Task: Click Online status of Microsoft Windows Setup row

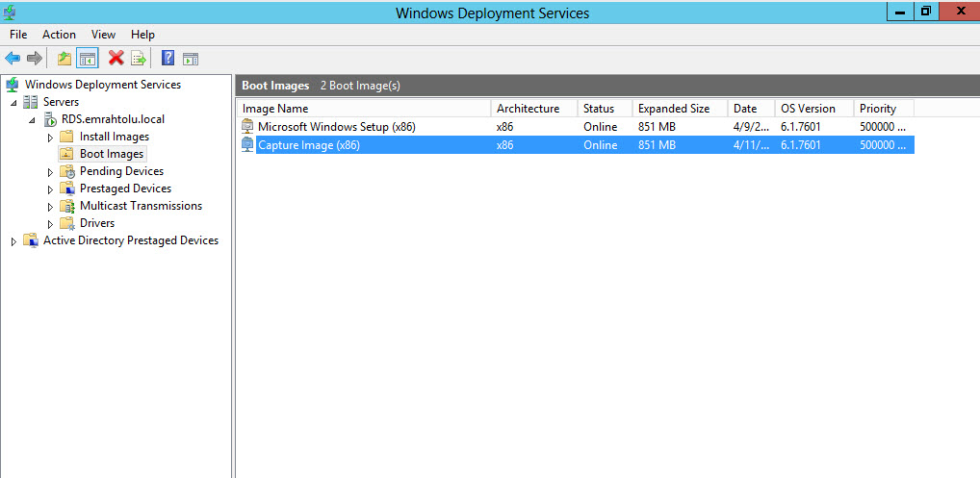Action: (x=600, y=127)
